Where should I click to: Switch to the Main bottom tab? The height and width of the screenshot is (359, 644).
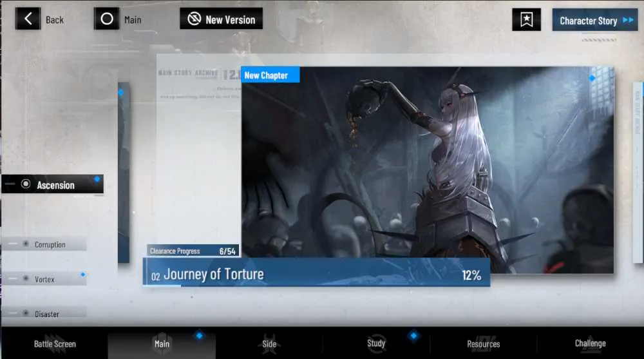coord(162,344)
